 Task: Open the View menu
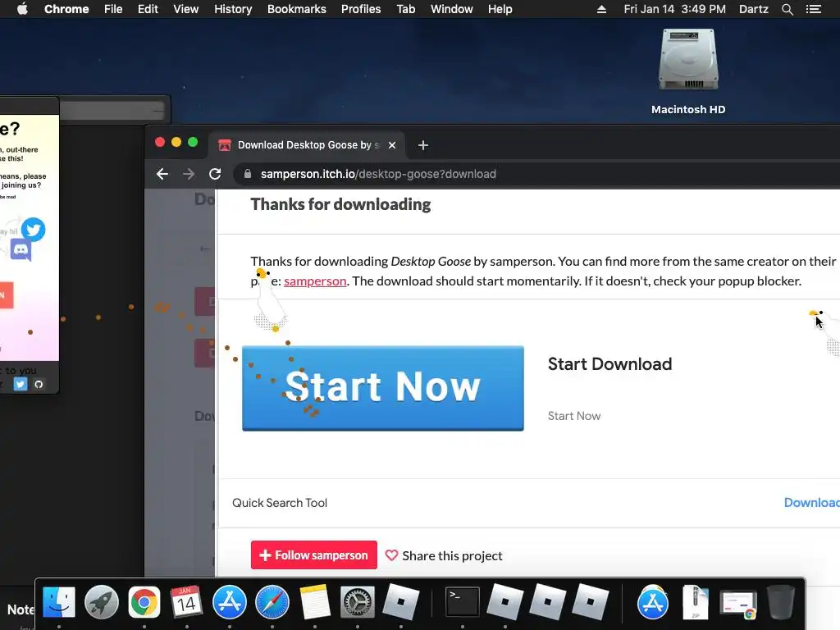[x=186, y=9]
